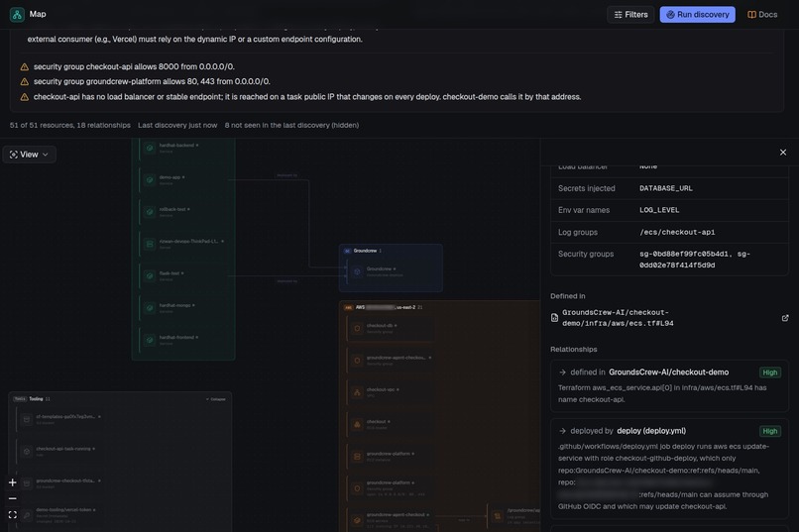Image resolution: width=799 pixels, height=532 pixels.
Task: Click the arrow icon beside 'defined in'
Action: pyautogui.click(x=562, y=372)
